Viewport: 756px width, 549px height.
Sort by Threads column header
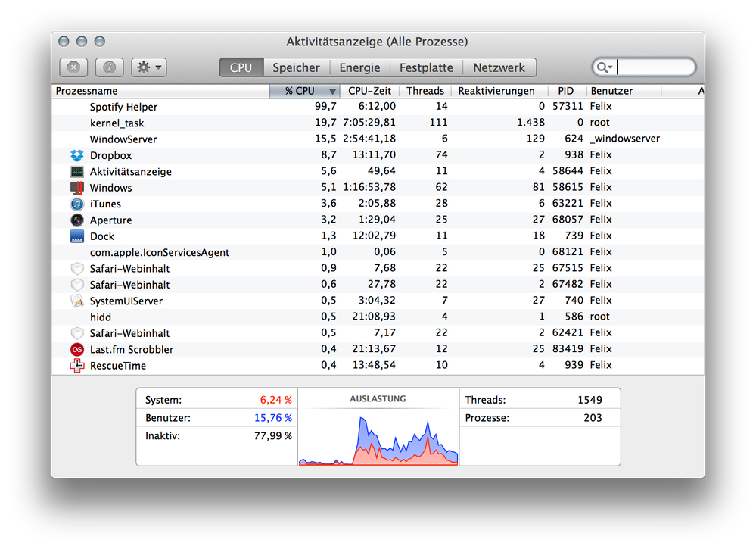click(425, 91)
